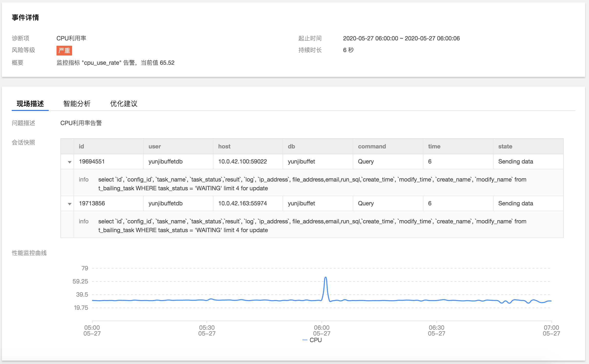Viewport: 589px width, 364px height.
Task: Collapse session row 19713856 arrow
Action: (x=69, y=204)
